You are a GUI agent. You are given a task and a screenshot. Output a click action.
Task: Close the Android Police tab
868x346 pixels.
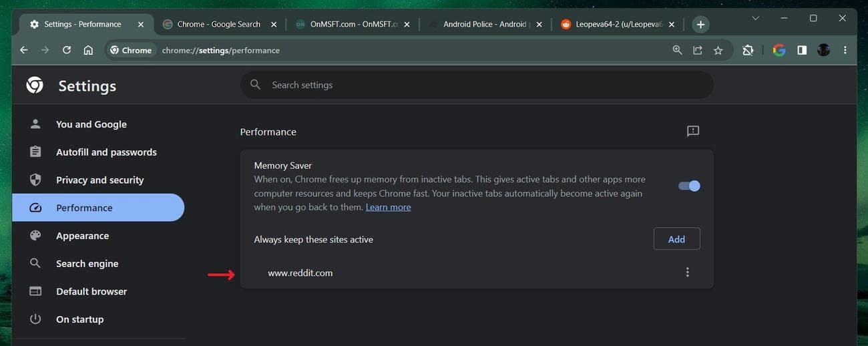point(539,25)
